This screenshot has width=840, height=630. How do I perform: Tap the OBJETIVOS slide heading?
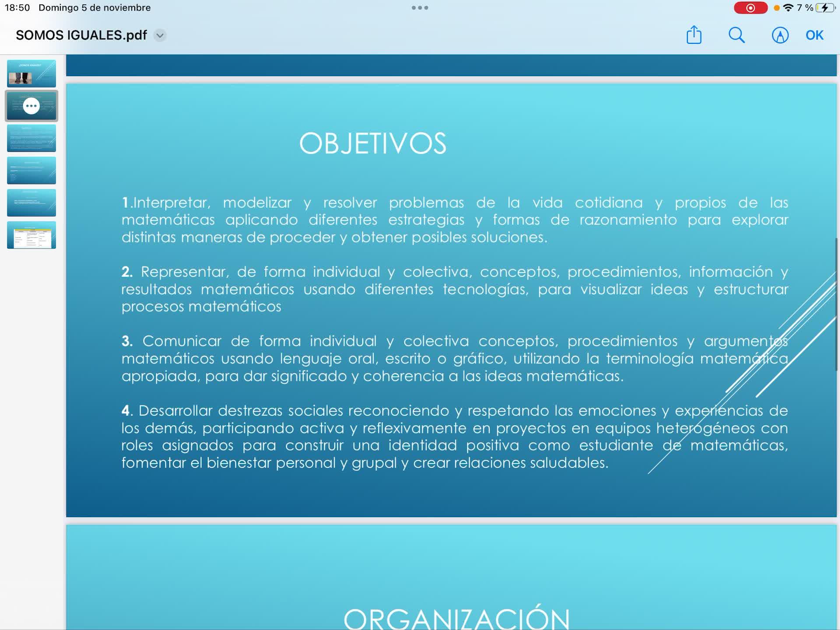373,143
